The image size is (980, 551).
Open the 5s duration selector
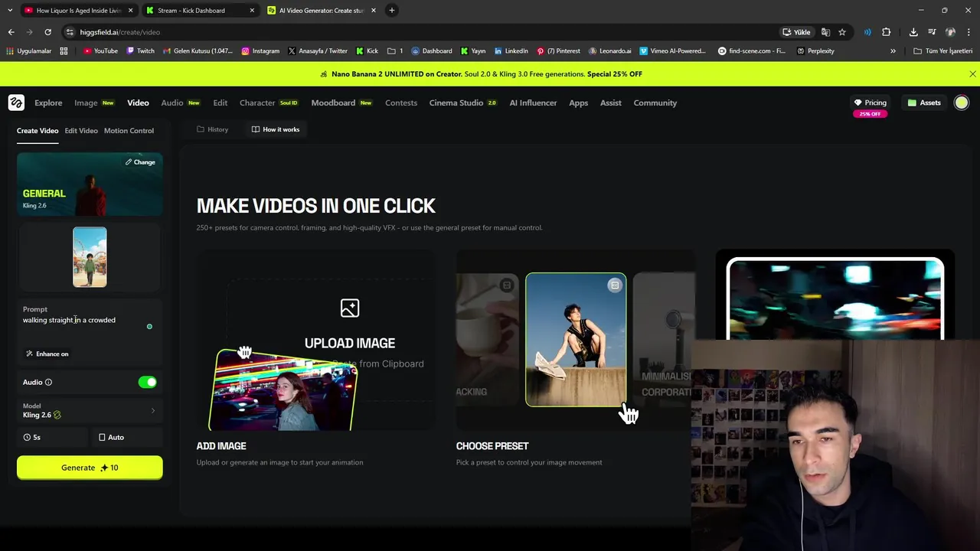tap(52, 437)
